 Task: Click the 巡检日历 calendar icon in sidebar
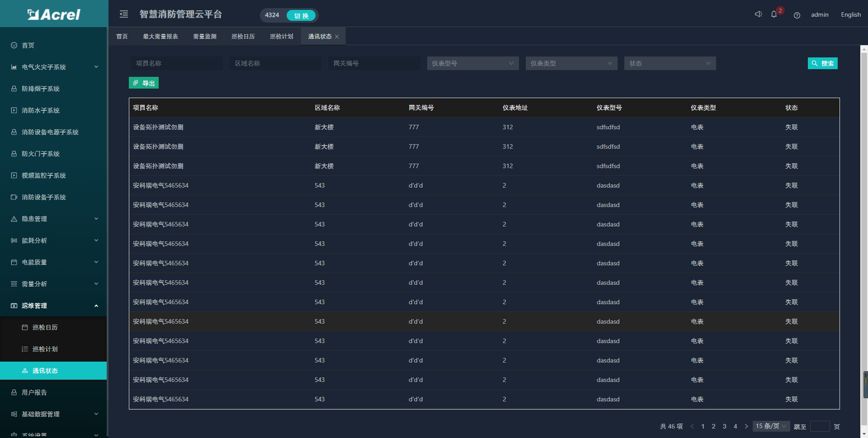(x=25, y=327)
